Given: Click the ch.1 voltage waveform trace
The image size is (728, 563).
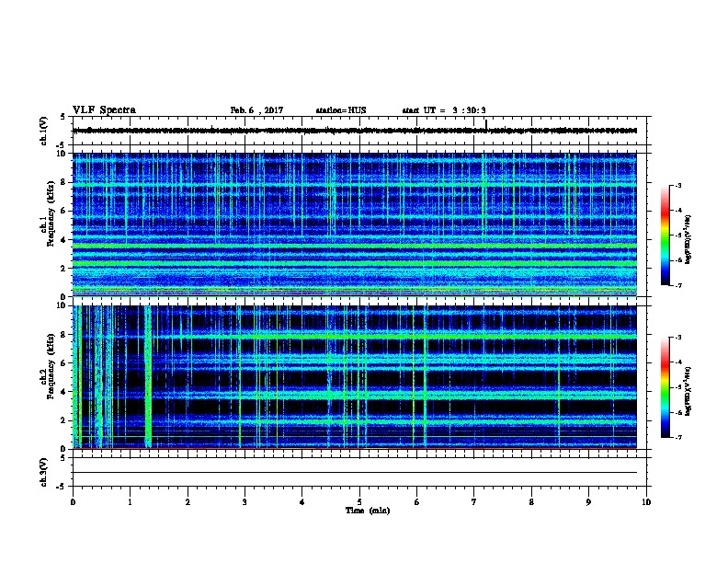Looking at the screenshot, I should point(355,131).
